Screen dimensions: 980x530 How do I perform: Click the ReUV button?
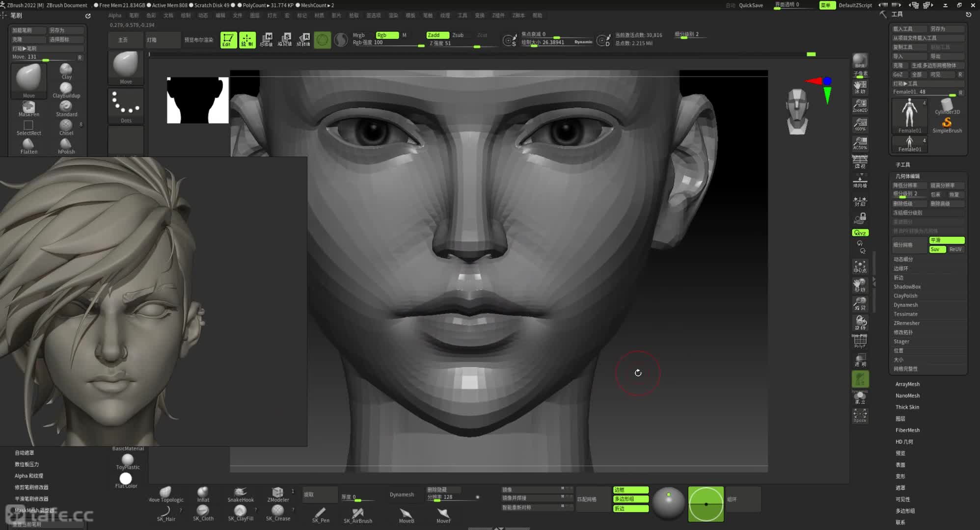point(955,249)
